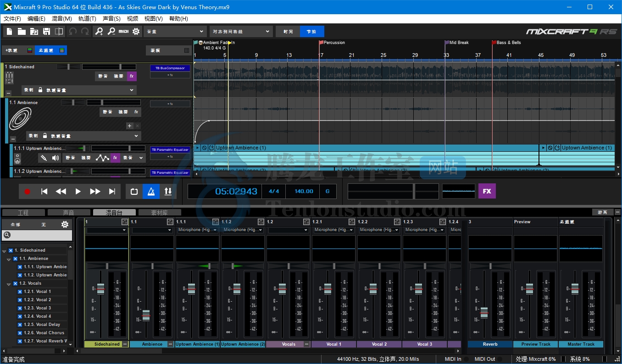Rewind to start of the project
The image size is (622, 364).
(x=44, y=192)
